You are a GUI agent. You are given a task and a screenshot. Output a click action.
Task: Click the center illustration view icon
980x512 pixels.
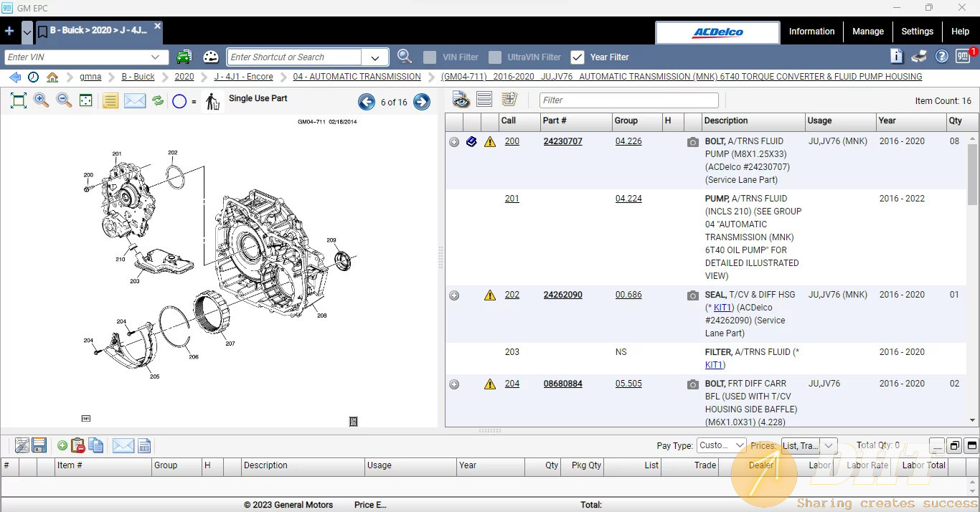[x=86, y=101]
